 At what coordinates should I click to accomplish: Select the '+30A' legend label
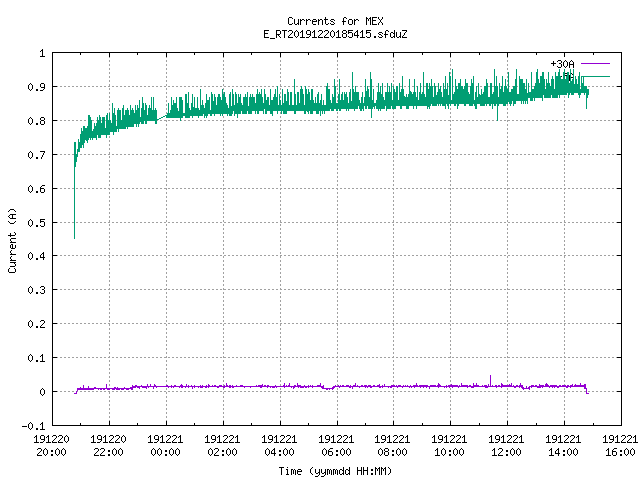[x=562, y=64]
